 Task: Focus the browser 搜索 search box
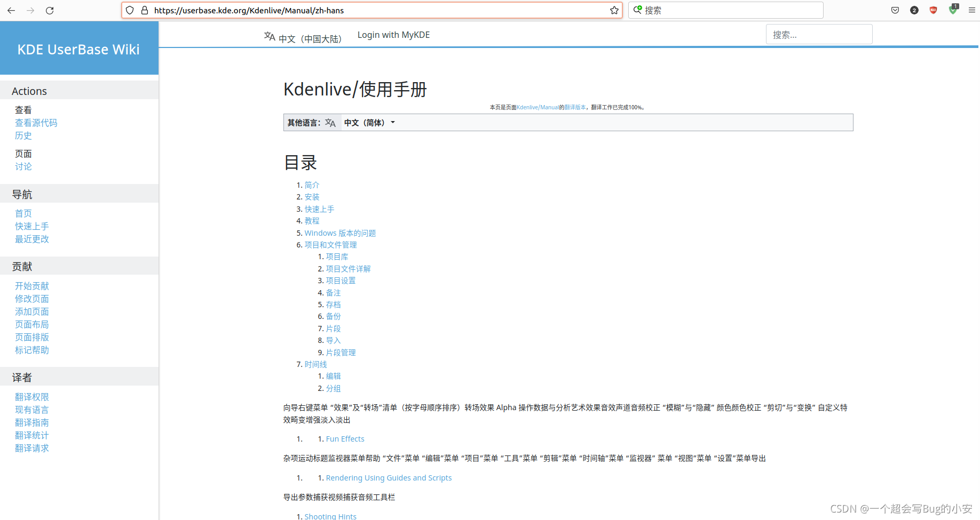click(x=726, y=10)
